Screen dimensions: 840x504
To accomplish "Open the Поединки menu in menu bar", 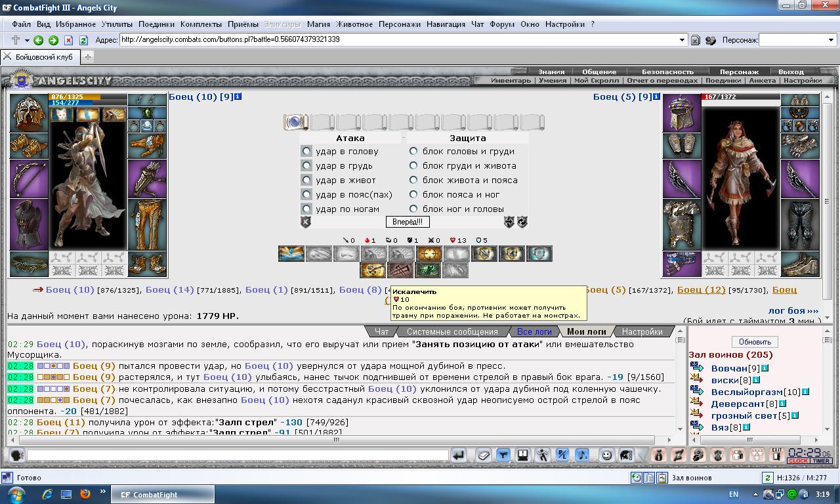I will (x=156, y=24).
